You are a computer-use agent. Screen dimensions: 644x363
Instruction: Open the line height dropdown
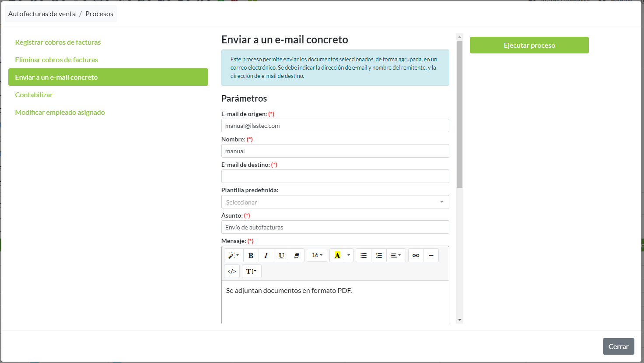pos(251,271)
